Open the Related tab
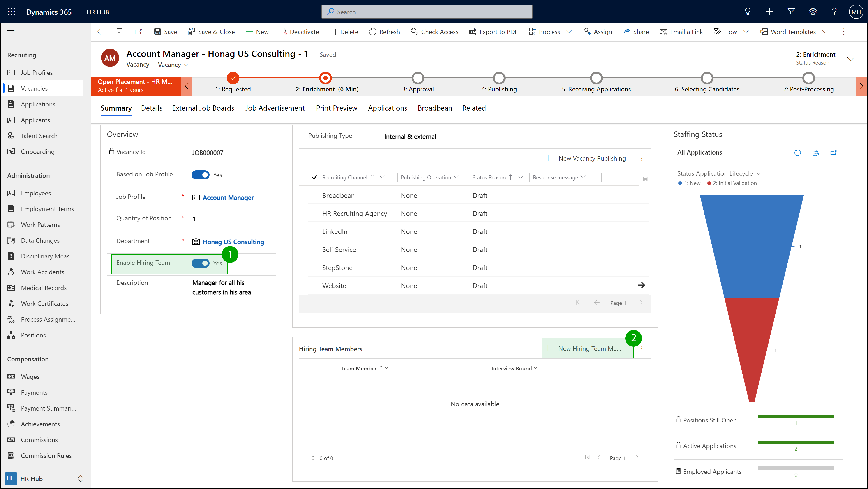Image resolution: width=868 pixels, height=489 pixels. pos(474,108)
